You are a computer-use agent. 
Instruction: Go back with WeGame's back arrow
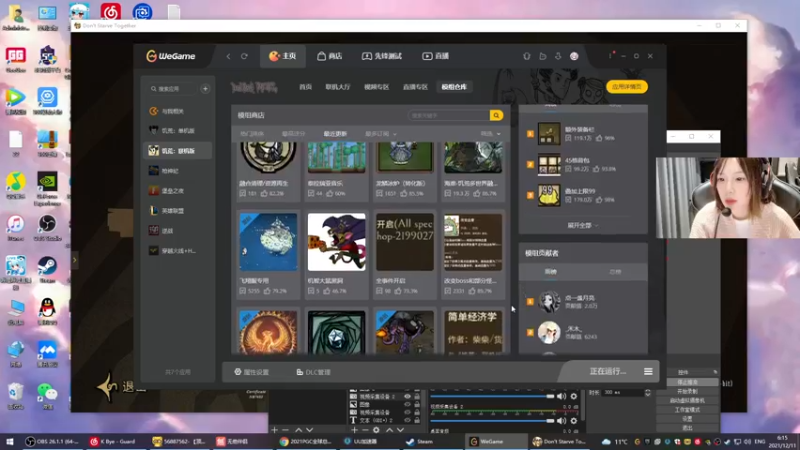(x=228, y=56)
